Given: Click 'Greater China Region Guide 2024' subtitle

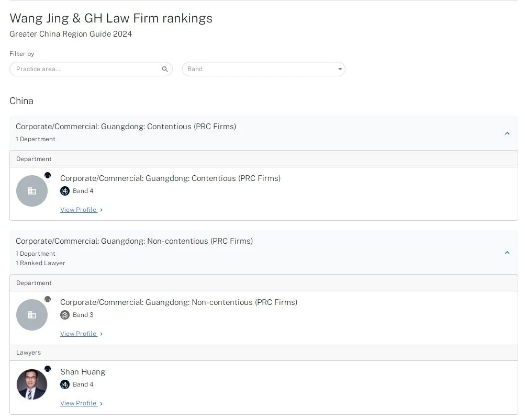Looking at the screenshot, I should pyautogui.click(x=71, y=34).
